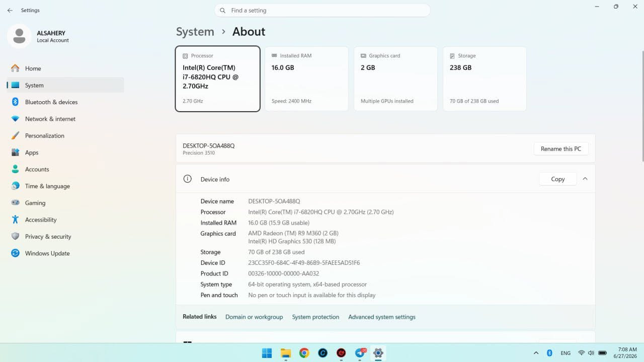Focus the Find a setting search box
This screenshot has width=644, height=362.
click(323, 11)
